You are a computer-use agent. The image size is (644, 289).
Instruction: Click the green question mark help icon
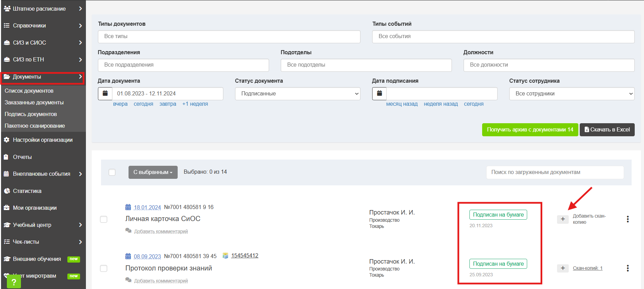(x=14, y=282)
